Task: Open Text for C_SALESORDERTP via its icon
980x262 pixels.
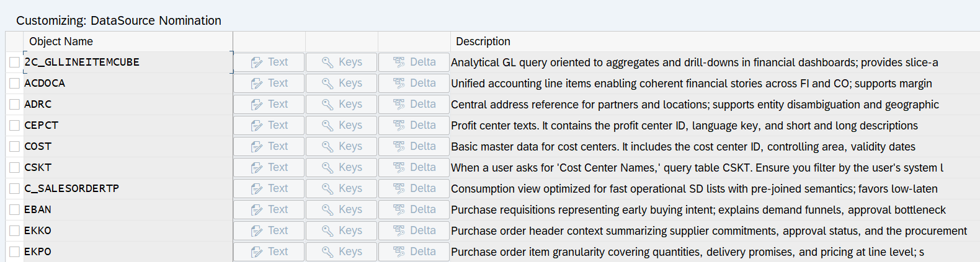Action: tap(257, 189)
